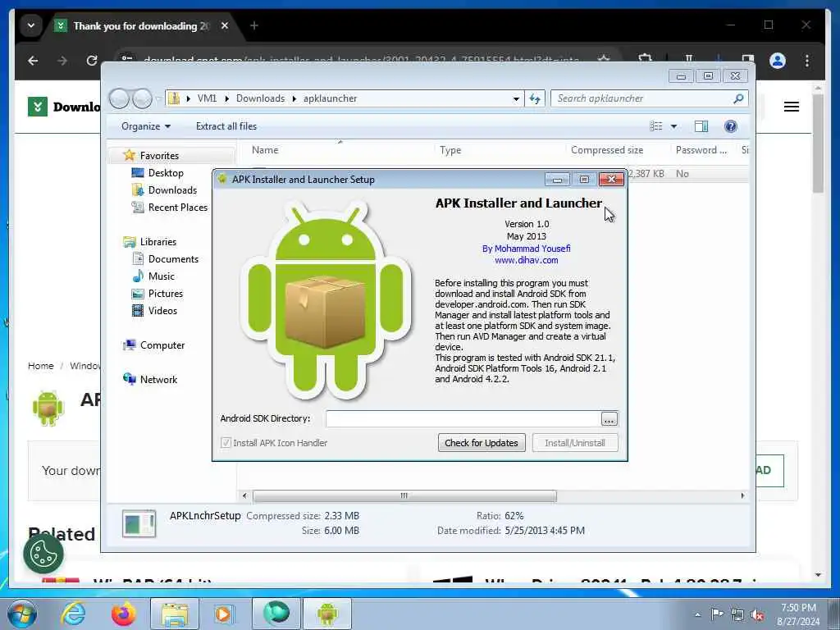Sort by Password column header
This screenshot has width=840, height=630.
pos(701,150)
